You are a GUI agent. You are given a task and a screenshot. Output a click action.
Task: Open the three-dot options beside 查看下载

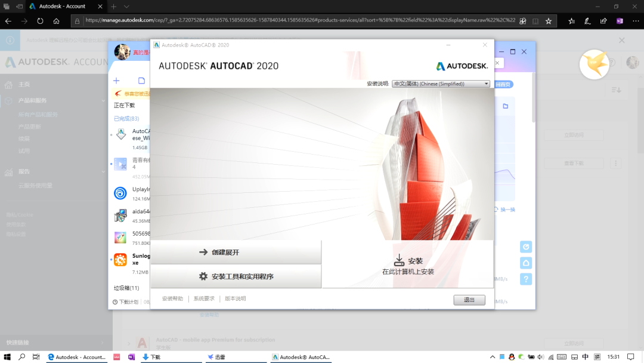click(615, 163)
